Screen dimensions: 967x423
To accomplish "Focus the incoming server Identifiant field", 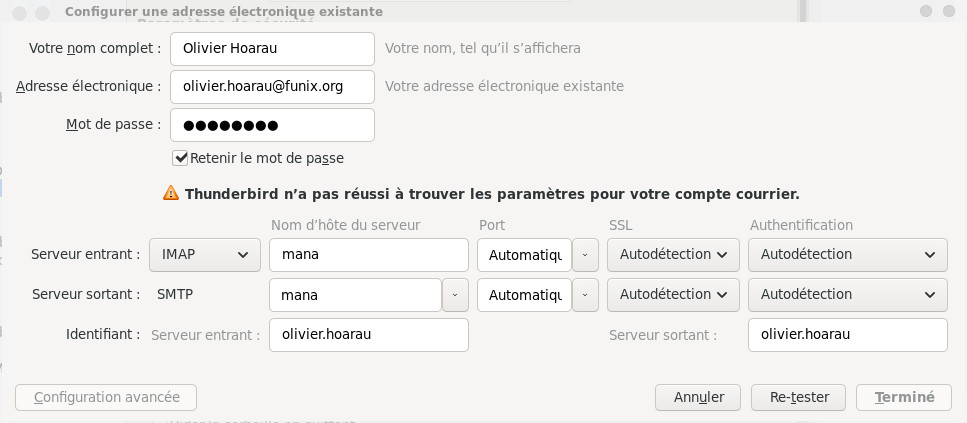I will pyautogui.click(x=368, y=335).
